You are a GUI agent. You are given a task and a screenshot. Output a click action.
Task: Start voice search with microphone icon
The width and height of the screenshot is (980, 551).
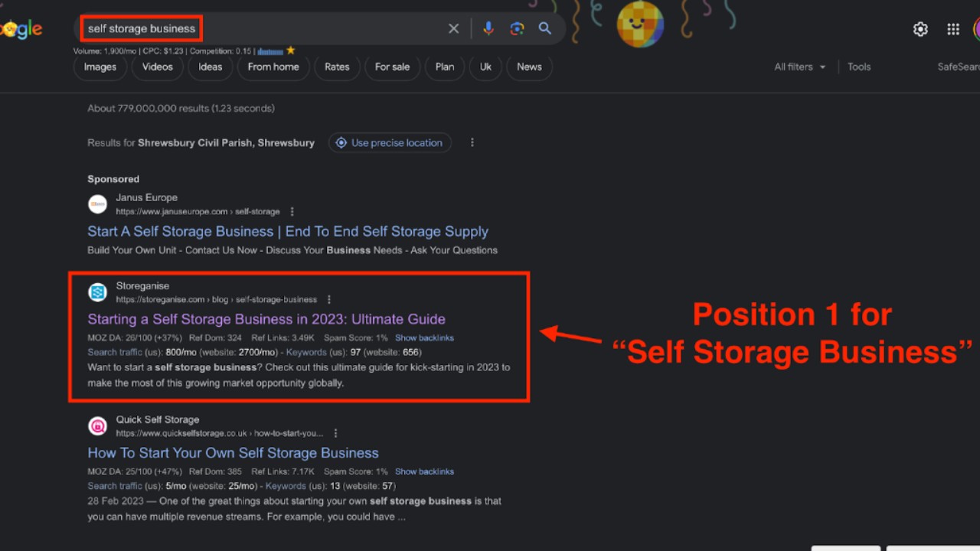[x=488, y=28]
